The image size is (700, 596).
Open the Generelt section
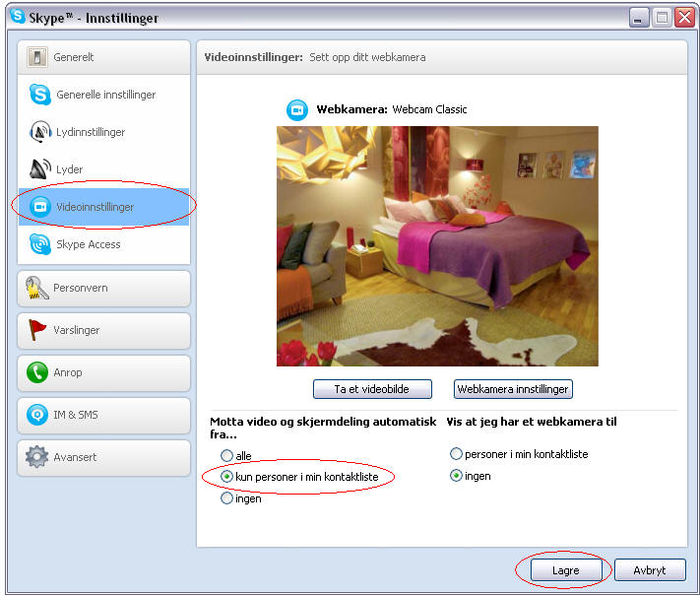(x=103, y=57)
